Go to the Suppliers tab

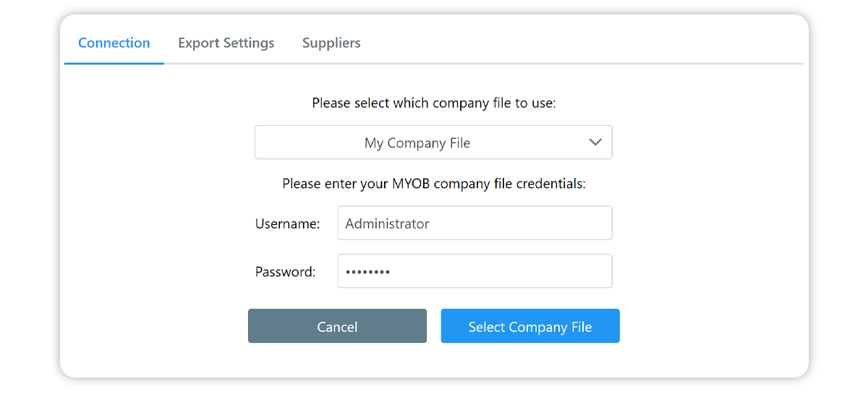[x=331, y=43]
